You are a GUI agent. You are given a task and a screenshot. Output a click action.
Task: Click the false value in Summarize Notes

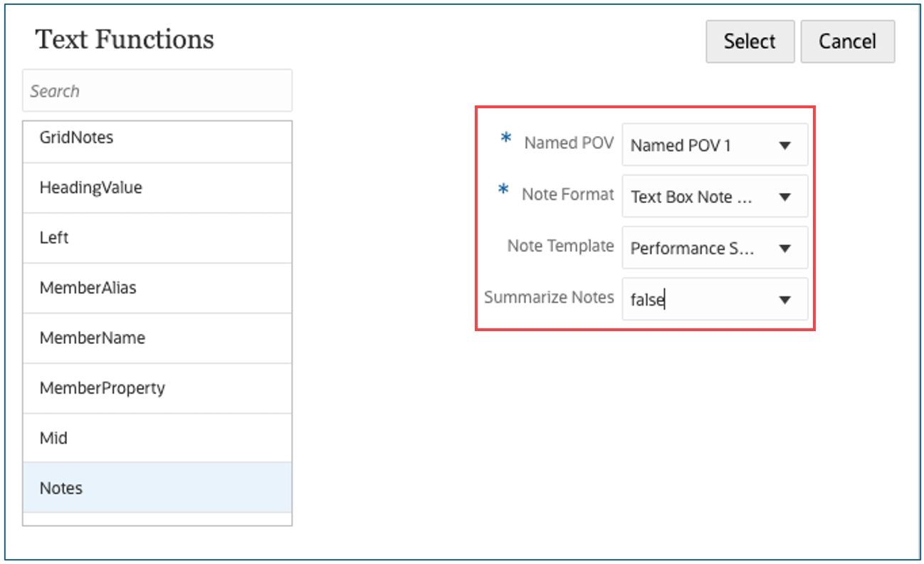click(x=647, y=301)
